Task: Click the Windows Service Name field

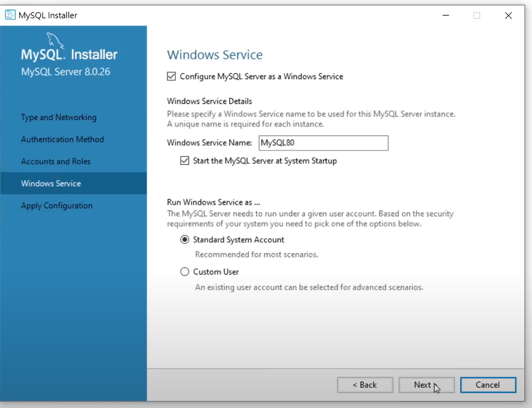Action: coord(323,143)
